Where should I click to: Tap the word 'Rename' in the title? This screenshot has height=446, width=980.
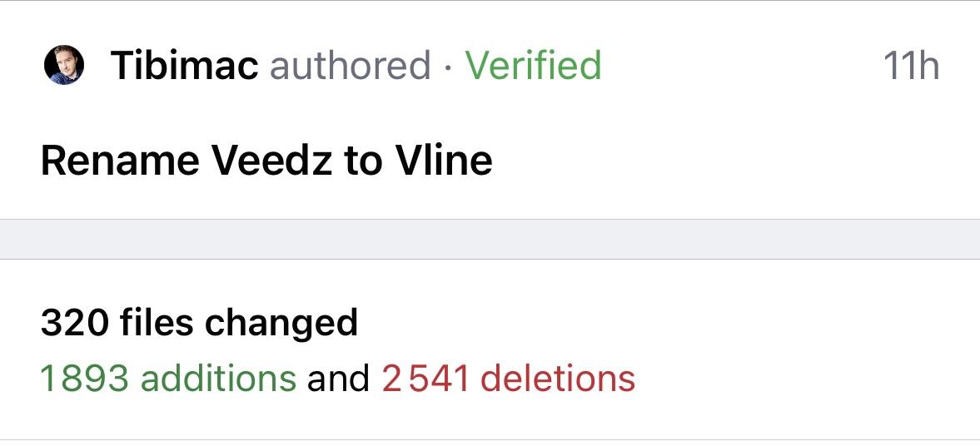(x=120, y=161)
